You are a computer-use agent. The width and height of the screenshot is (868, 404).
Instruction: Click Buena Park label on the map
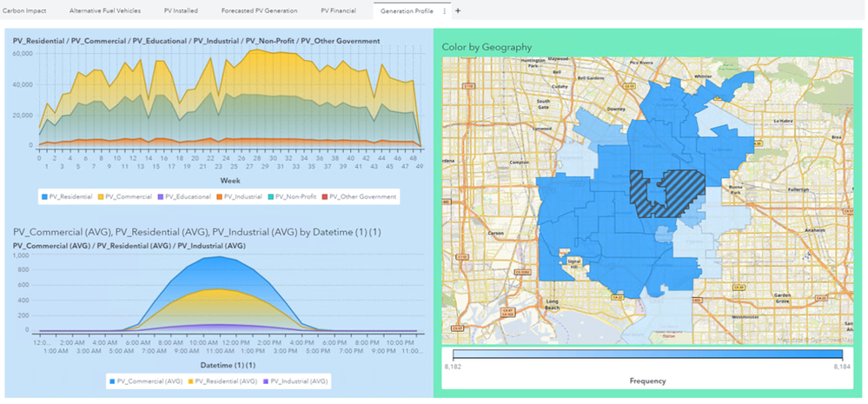(736, 189)
